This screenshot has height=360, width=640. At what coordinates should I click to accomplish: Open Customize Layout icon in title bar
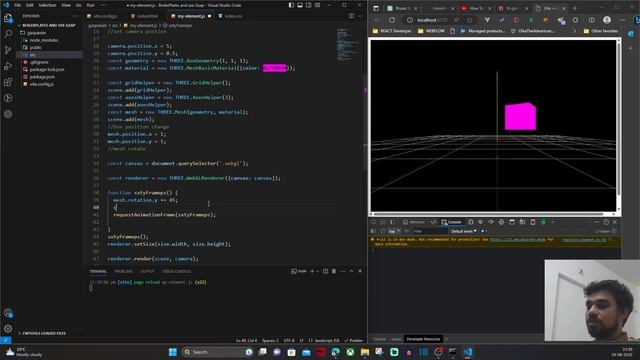coord(318,5)
